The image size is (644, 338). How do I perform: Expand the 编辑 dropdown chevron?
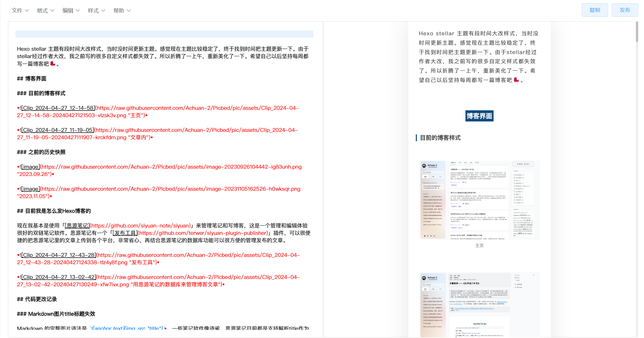click(78, 11)
